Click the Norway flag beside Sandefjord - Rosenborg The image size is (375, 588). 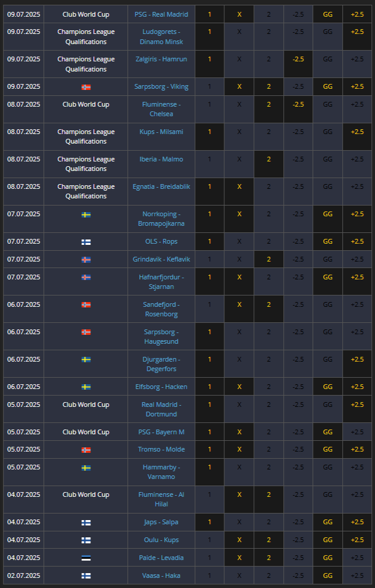click(x=86, y=305)
